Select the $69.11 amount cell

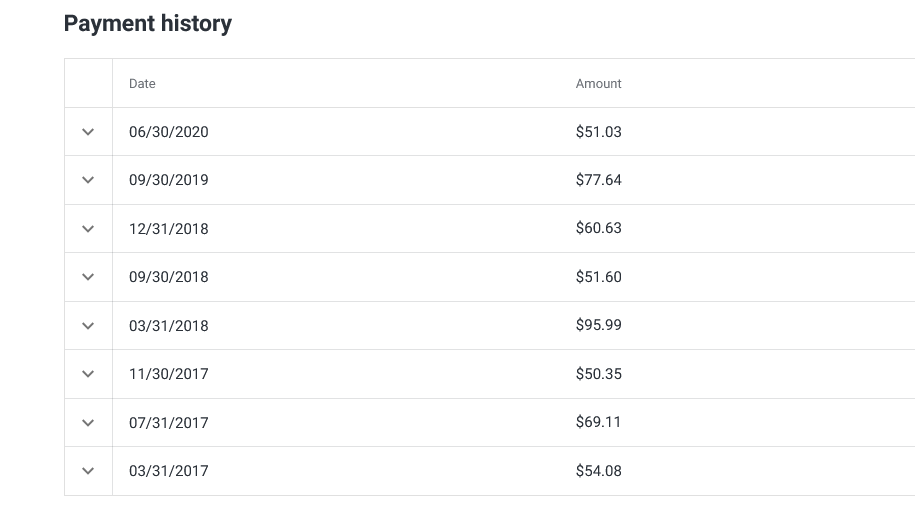pyautogui.click(x=598, y=423)
